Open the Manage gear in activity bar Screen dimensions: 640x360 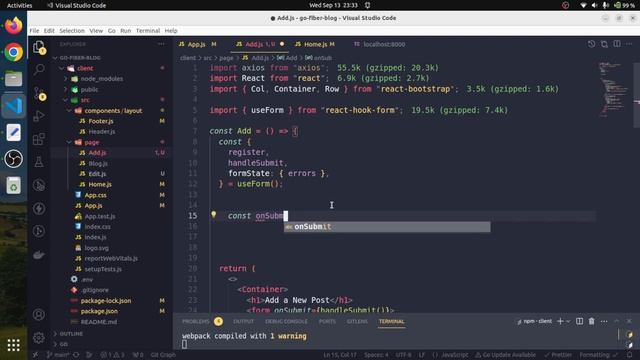coord(39,338)
